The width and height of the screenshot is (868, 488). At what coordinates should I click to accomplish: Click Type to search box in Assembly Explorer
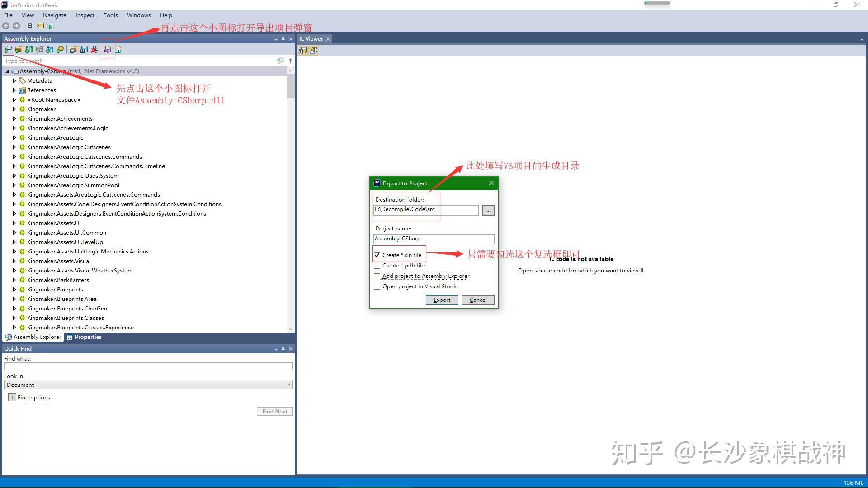[140, 61]
